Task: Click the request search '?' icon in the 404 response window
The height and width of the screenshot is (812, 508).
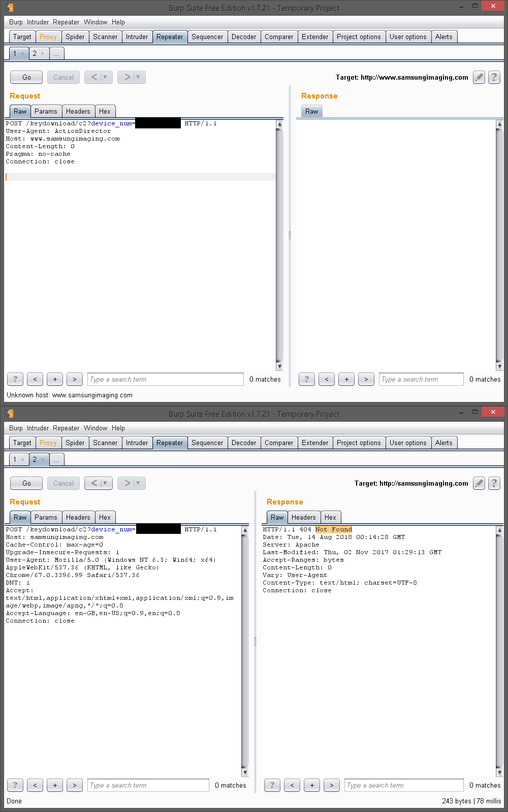Action: click(x=15, y=785)
